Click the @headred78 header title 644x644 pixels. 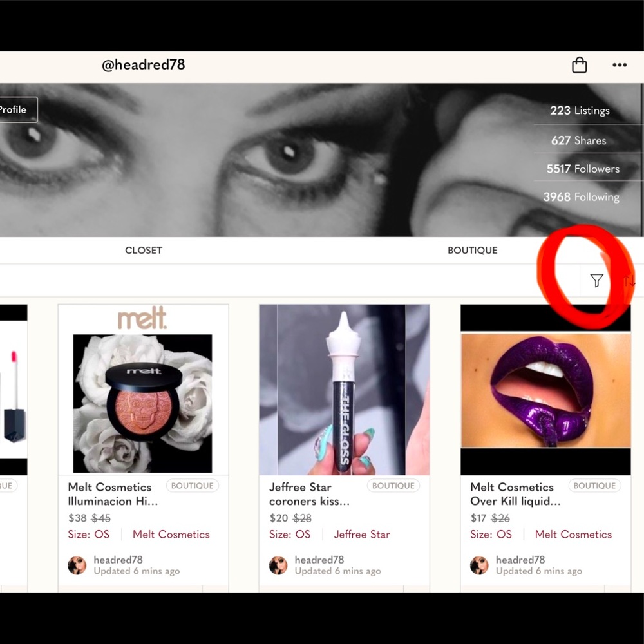point(144,65)
